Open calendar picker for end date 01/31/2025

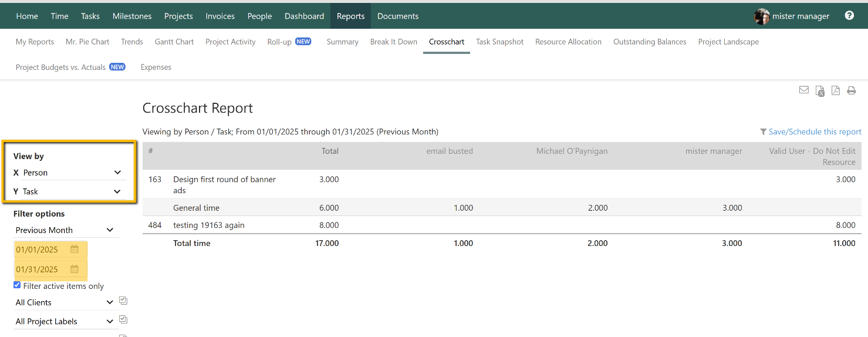pyautogui.click(x=75, y=269)
